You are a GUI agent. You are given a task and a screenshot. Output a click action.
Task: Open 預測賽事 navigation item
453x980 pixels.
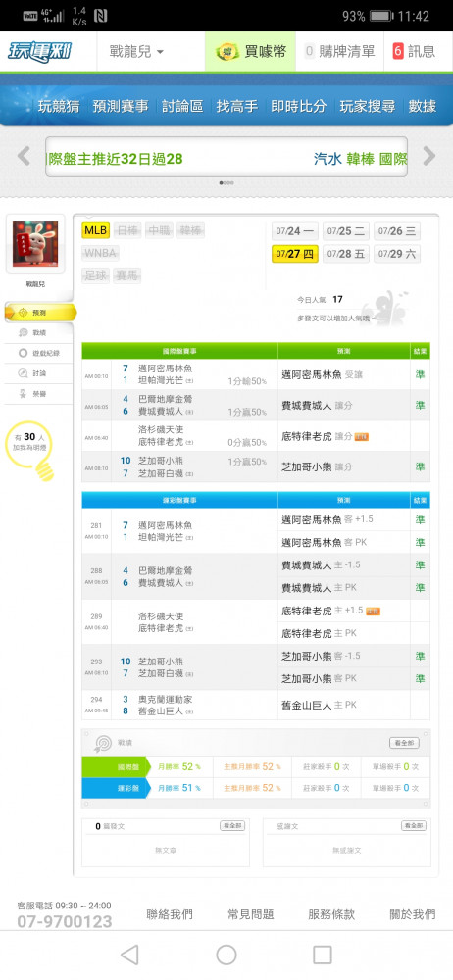[x=121, y=106]
